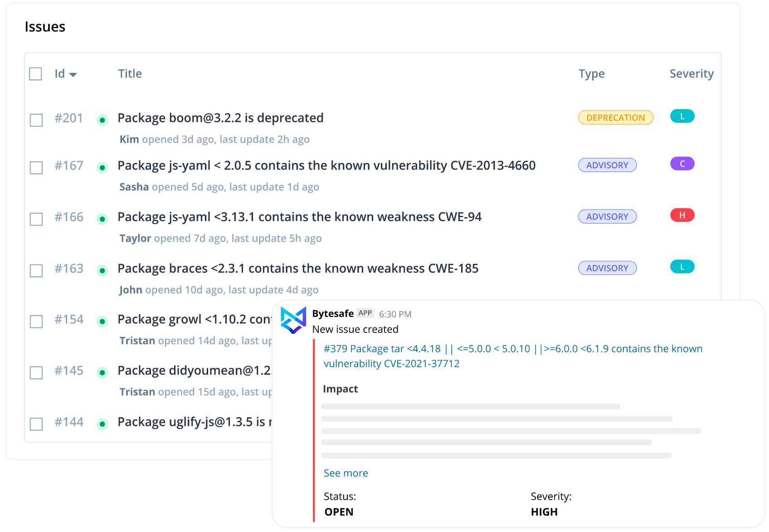The height and width of the screenshot is (532, 769).
Task: Check the select-all checkbox in the header
Action: click(x=35, y=73)
